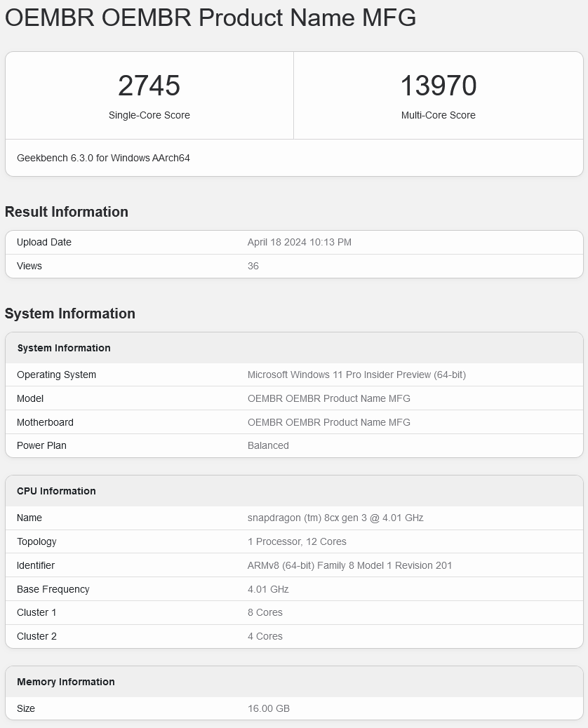Image resolution: width=588 pixels, height=728 pixels.
Task: Click the bold System Information table header
Action: coord(64,348)
